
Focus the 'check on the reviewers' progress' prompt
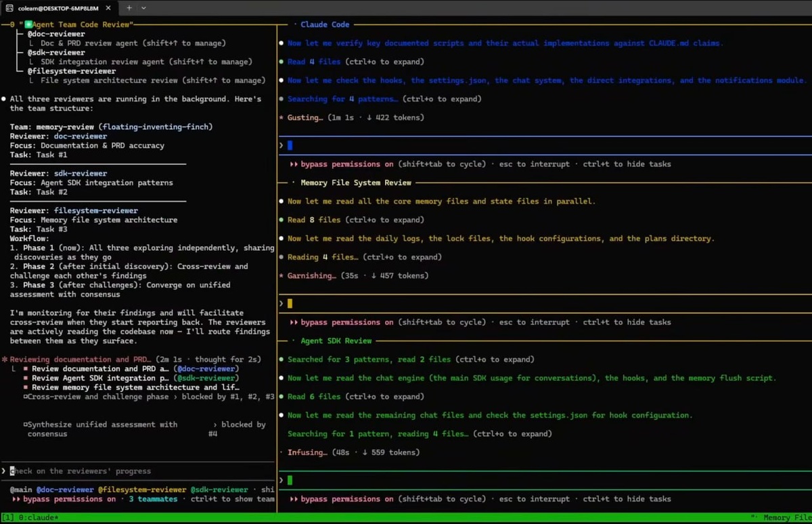coord(139,471)
